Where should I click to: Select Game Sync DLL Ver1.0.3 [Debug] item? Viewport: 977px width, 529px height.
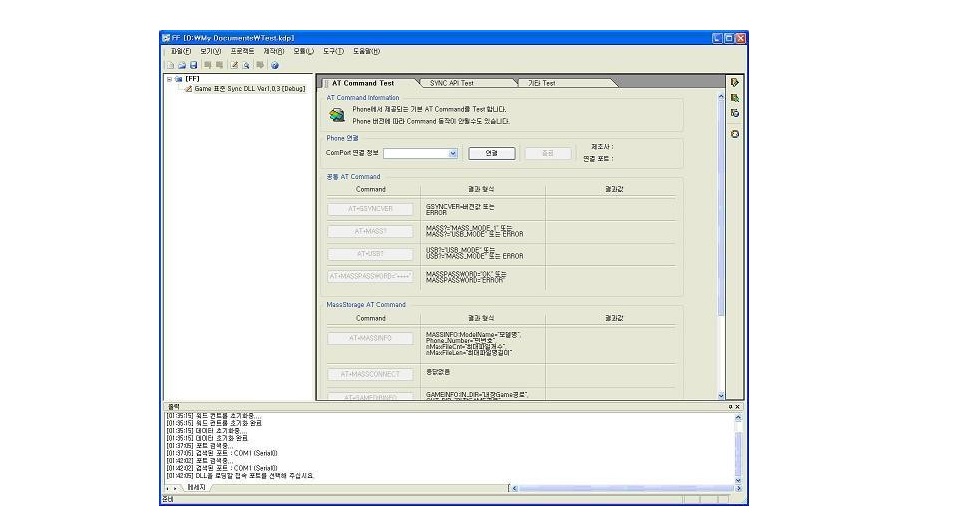(x=249, y=88)
